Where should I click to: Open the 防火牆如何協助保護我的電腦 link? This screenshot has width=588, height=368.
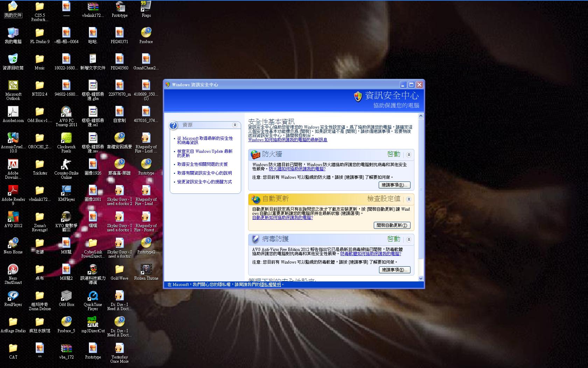click(297, 169)
